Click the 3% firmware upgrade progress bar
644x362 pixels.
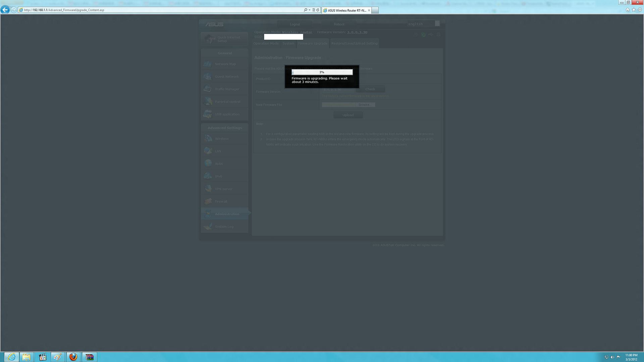tap(322, 72)
